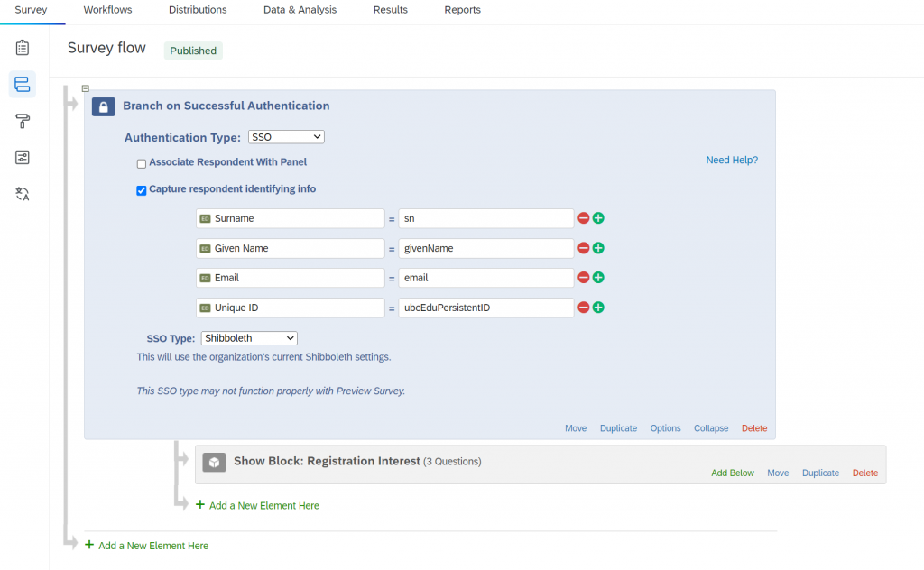The image size is (924, 570).
Task: Collapse the flow with the minus box
Action: pyautogui.click(x=86, y=88)
